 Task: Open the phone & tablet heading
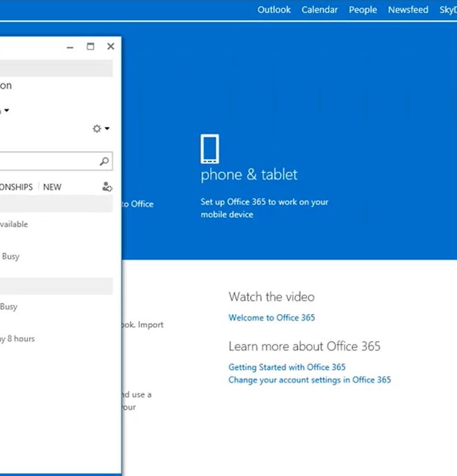coord(249,174)
